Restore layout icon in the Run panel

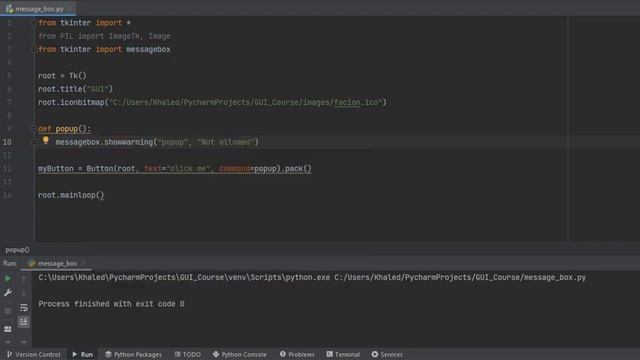[8, 329]
